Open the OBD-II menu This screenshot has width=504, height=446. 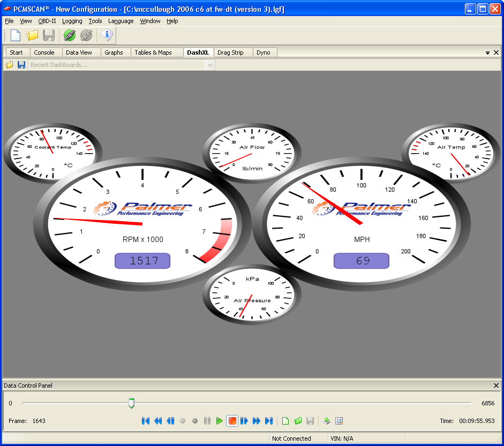47,21
